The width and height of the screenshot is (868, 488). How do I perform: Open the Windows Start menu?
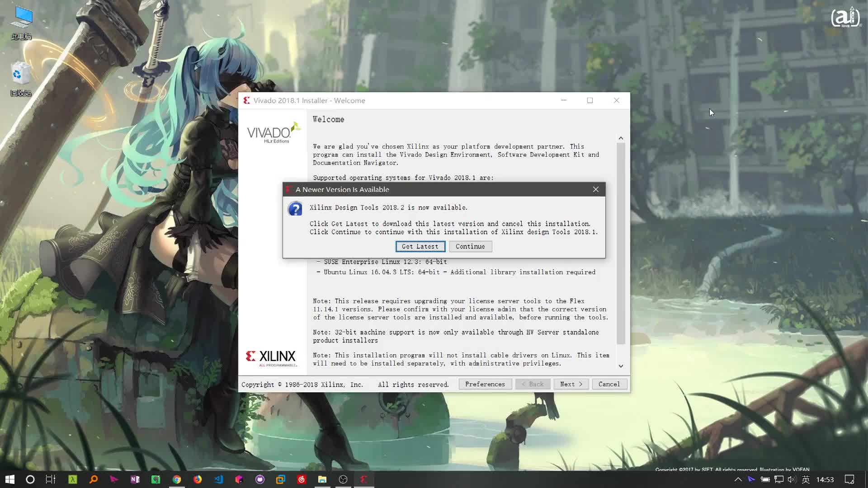10,479
